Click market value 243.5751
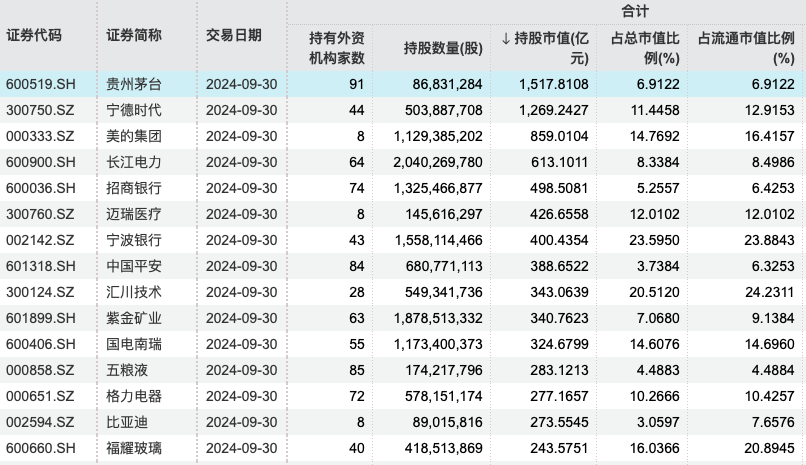The image size is (806, 465). pos(559,448)
